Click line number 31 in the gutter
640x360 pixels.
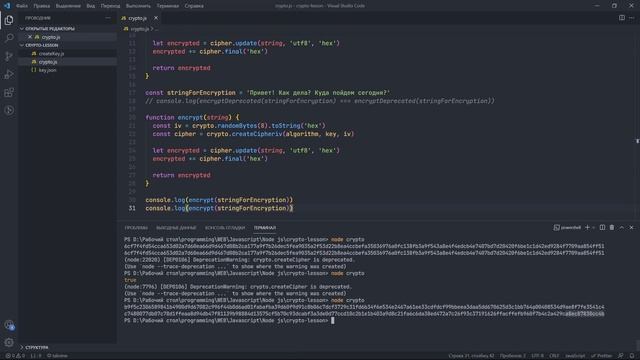132,208
